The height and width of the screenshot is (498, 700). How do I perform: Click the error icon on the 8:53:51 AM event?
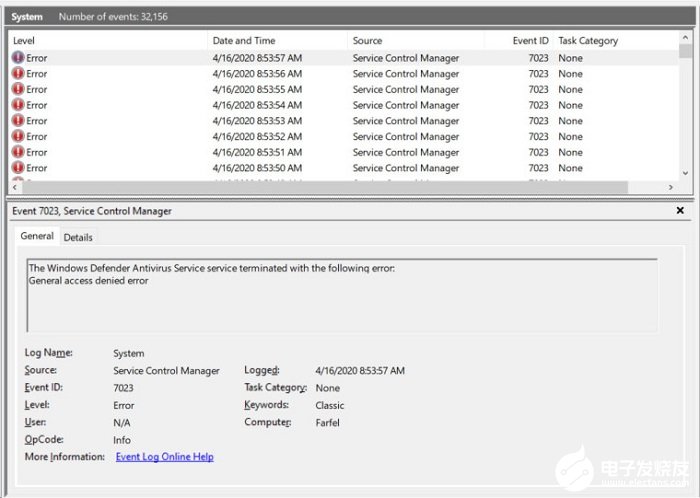click(18, 152)
